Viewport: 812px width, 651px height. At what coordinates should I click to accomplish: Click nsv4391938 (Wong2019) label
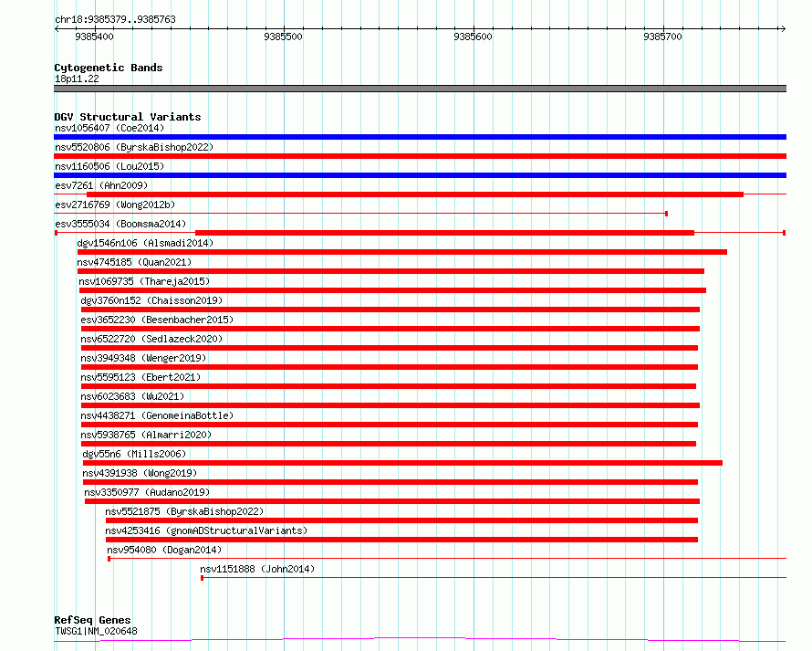click(140, 473)
